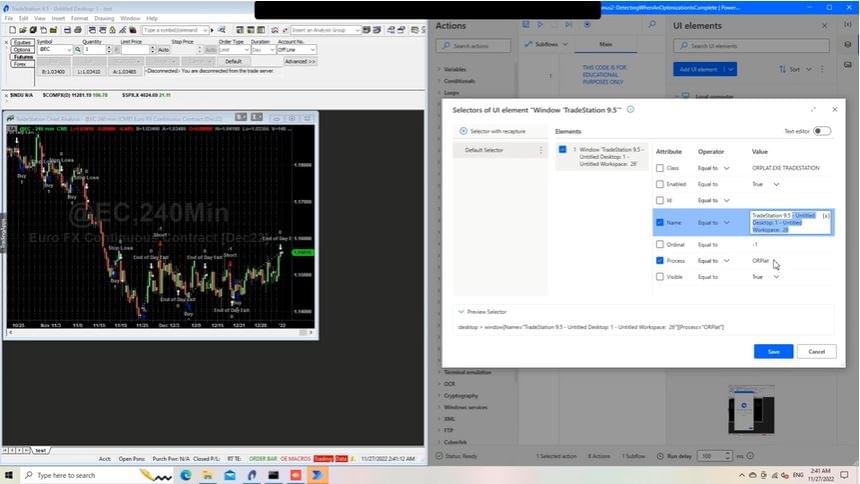
Task: Open the Name operator dropdown
Action: coord(727,222)
